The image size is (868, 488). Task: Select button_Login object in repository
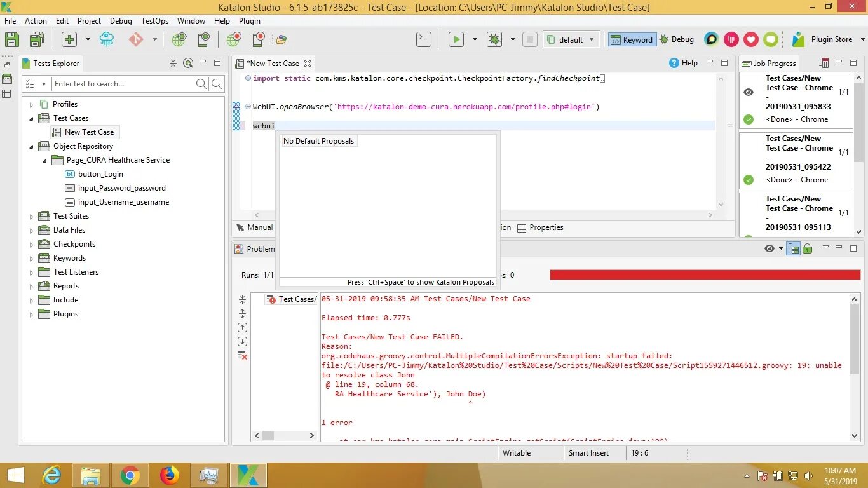click(94, 174)
